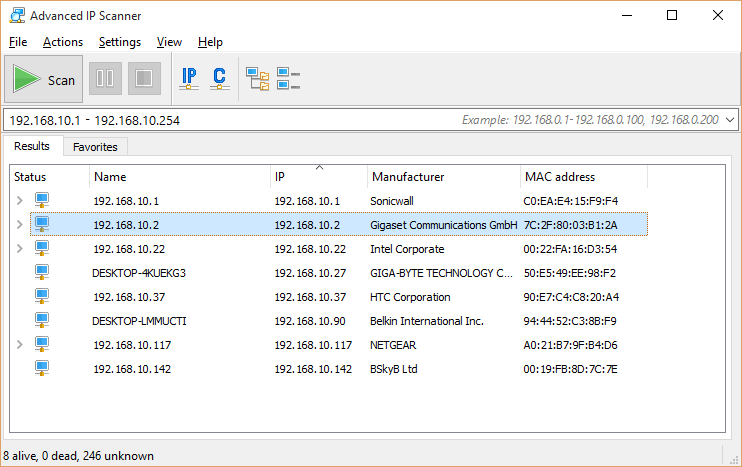Pause the scan with the pause button
Viewport: 742px width, 467px height.
105,78
